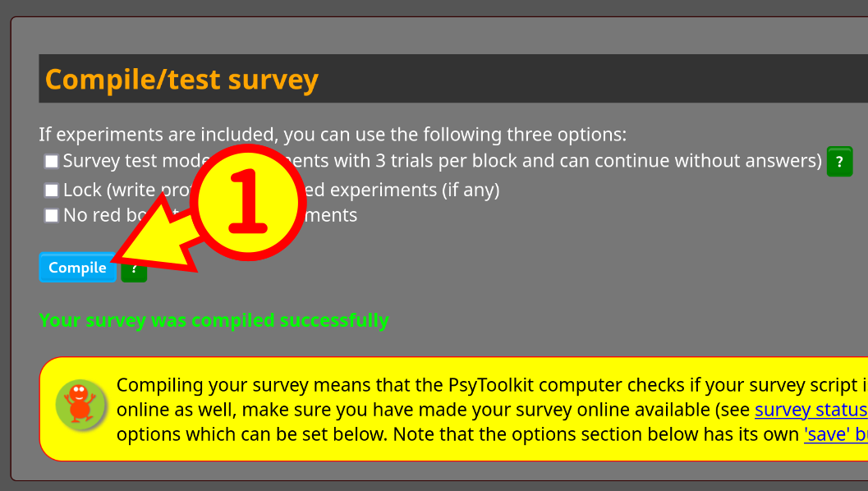Tick the Lock (write protect) experiments checkbox
Viewport: 868px width, 491px height.
click(52, 190)
